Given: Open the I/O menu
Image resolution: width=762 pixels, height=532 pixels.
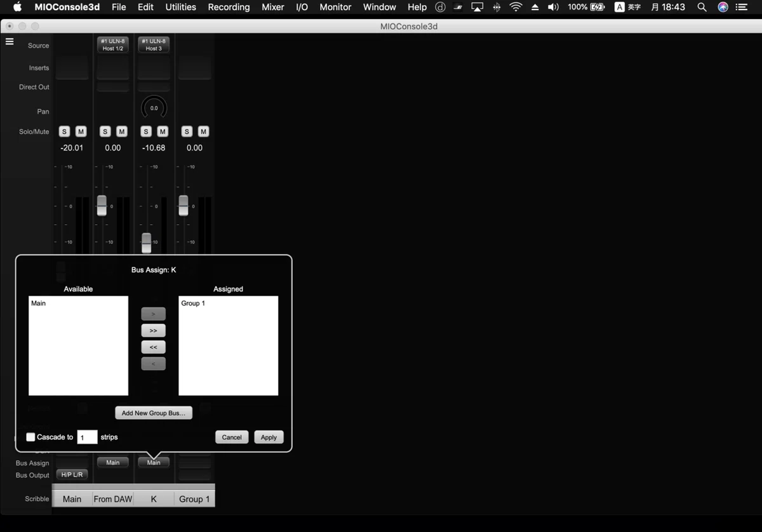Looking at the screenshot, I should (x=302, y=7).
